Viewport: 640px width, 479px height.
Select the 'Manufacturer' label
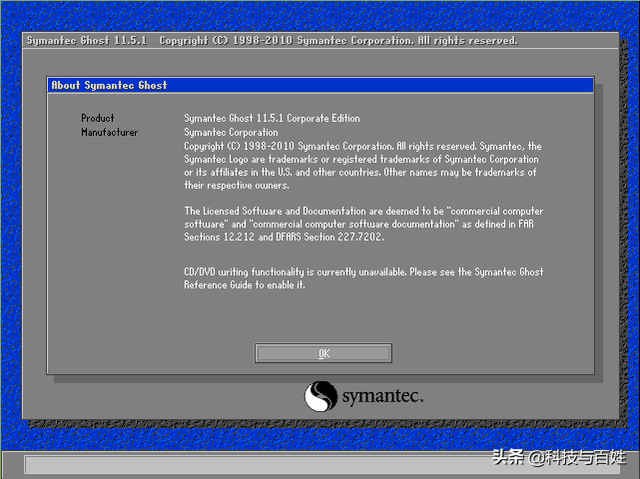tap(109, 132)
